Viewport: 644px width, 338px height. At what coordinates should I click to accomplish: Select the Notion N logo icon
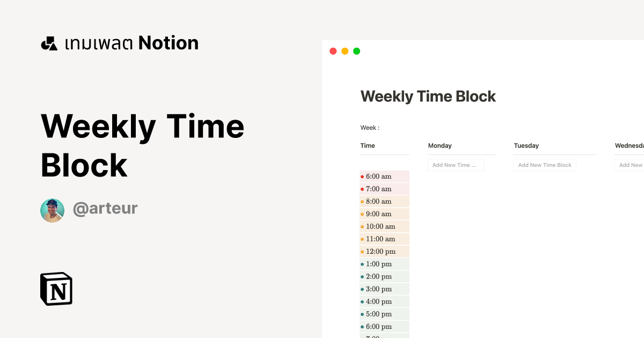[x=56, y=289]
